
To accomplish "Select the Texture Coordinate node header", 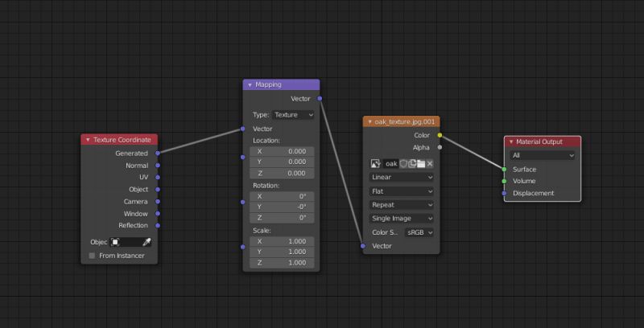I will coord(119,140).
